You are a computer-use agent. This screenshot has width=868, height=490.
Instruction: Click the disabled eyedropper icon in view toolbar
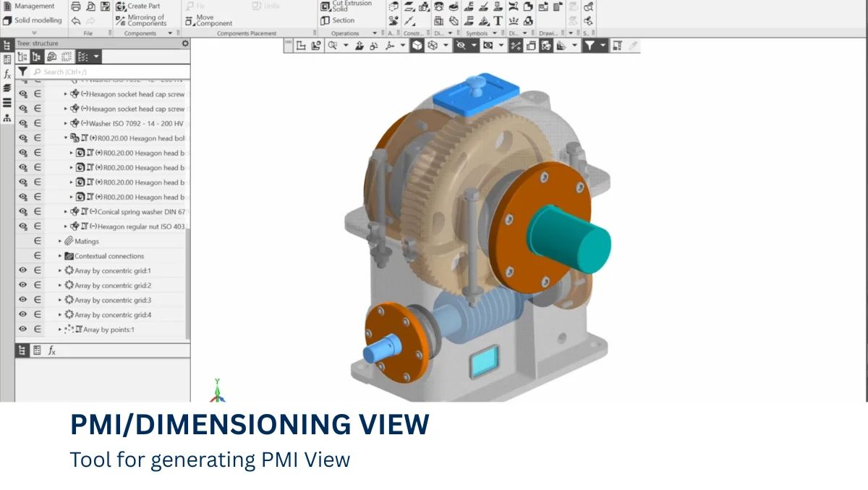[x=633, y=46]
